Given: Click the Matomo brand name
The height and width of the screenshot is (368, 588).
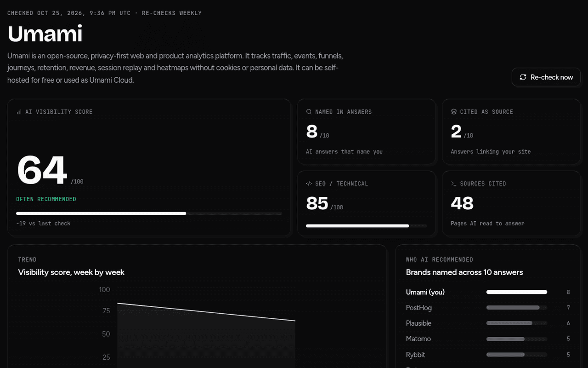Looking at the screenshot, I should coord(418,339).
